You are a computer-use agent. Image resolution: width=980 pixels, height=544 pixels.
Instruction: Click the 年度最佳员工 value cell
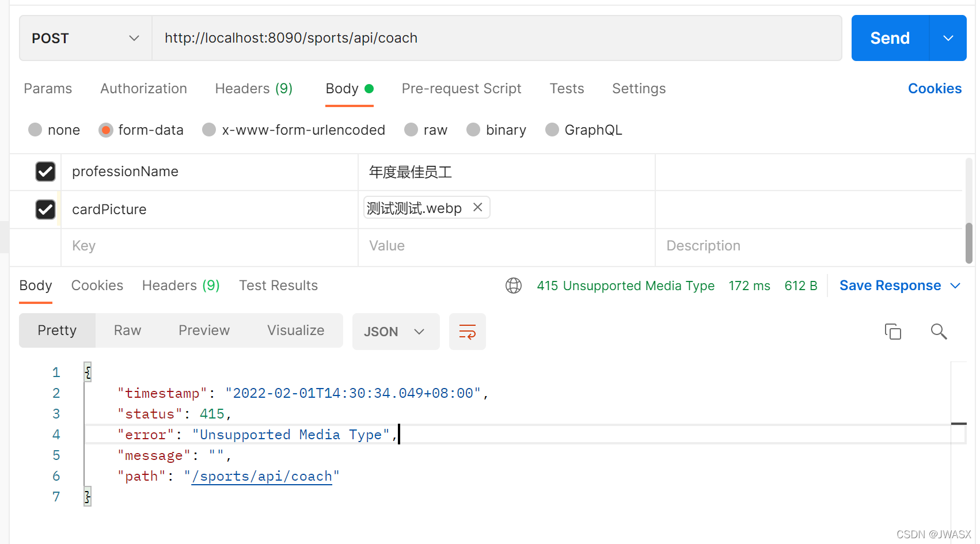pos(507,172)
